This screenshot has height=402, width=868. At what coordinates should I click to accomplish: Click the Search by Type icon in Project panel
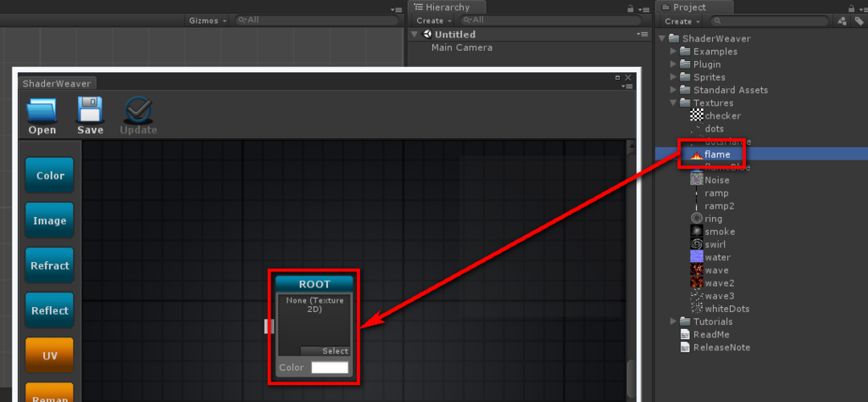pos(843,21)
